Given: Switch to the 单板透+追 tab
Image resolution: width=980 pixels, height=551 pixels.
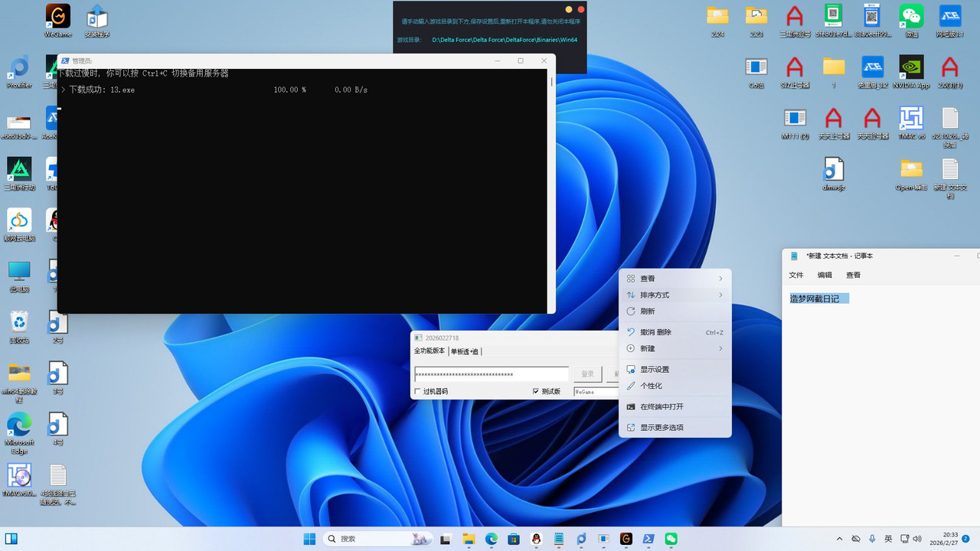Looking at the screenshot, I should tap(465, 351).
